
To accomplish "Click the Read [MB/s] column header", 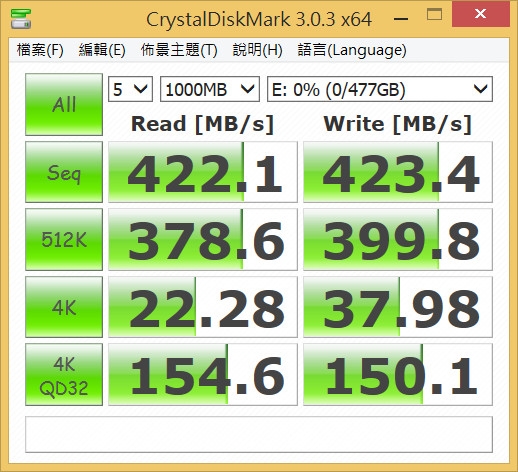I will pos(202,124).
